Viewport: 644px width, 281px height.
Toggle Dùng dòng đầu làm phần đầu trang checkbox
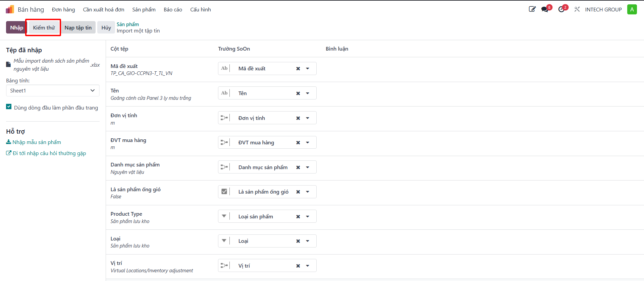click(9, 107)
